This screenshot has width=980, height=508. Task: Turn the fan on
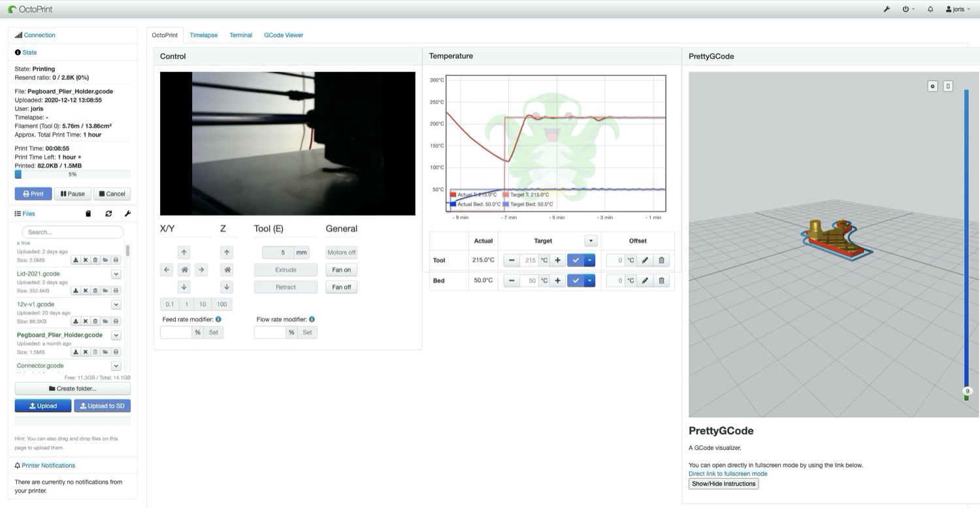click(x=342, y=270)
